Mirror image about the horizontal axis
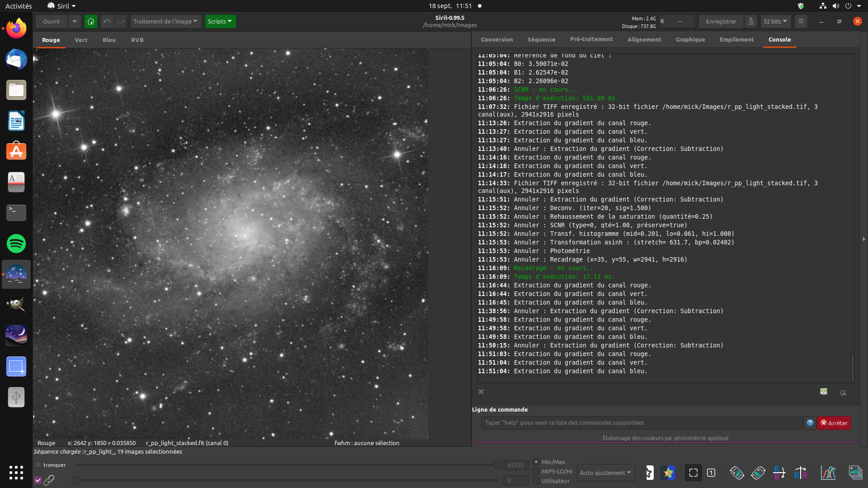Screen dimensions: 868x488 point(779,473)
